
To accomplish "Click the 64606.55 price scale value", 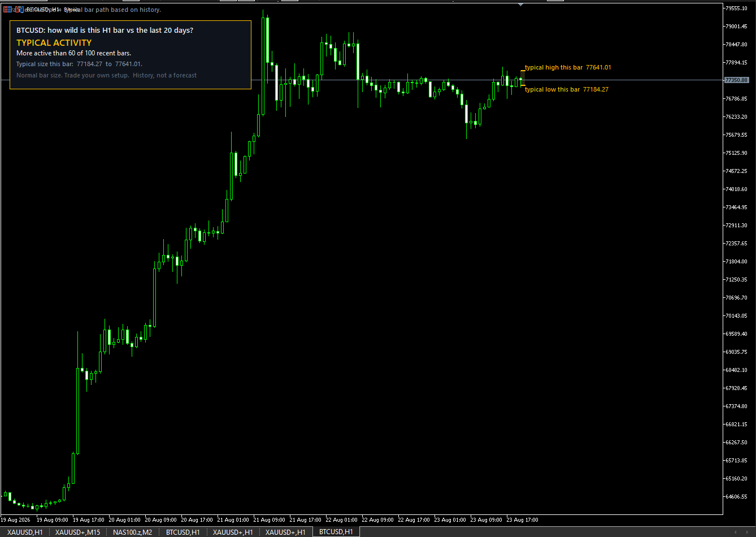I will point(737,497).
